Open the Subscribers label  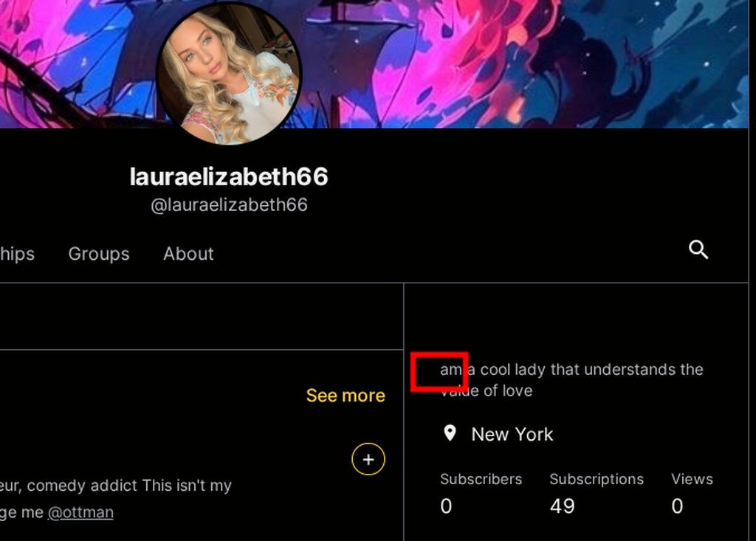click(x=481, y=479)
